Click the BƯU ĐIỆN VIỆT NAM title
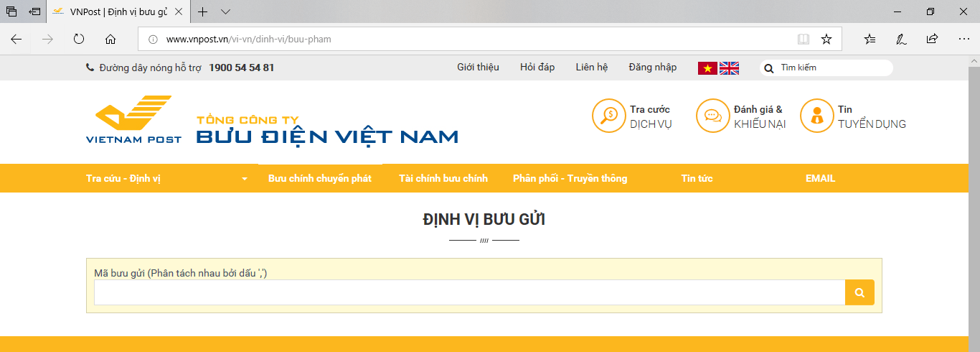980x352 pixels. tap(327, 135)
